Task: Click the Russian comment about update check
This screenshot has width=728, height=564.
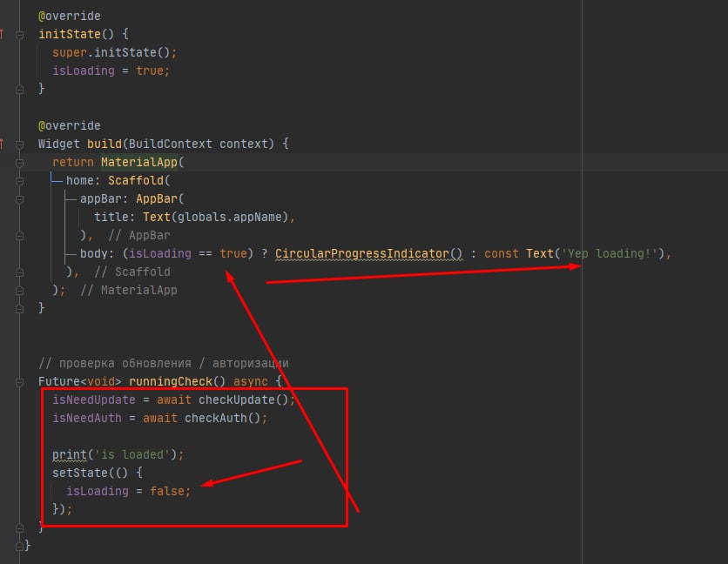Action: pyautogui.click(x=164, y=363)
